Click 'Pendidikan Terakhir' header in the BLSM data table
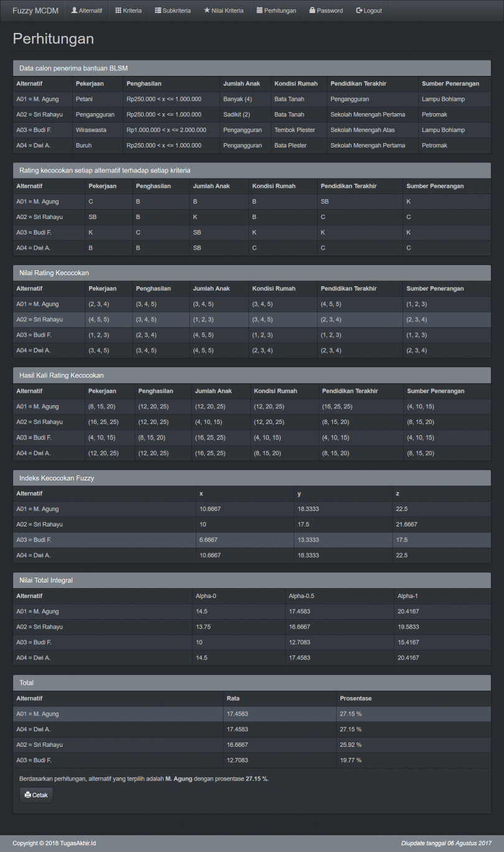 coord(358,83)
